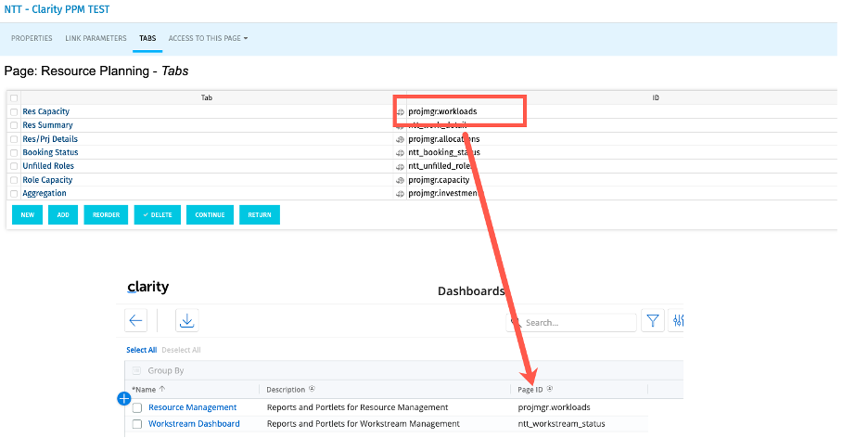Toggle the select-all checkbox in Tab header
The image size is (868, 438).
coord(15,98)
